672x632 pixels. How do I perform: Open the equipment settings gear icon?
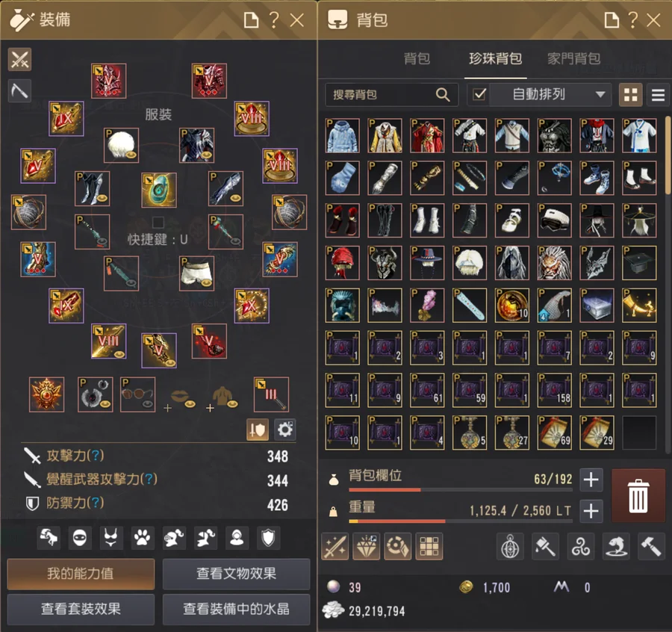click(x=284, y=430)
